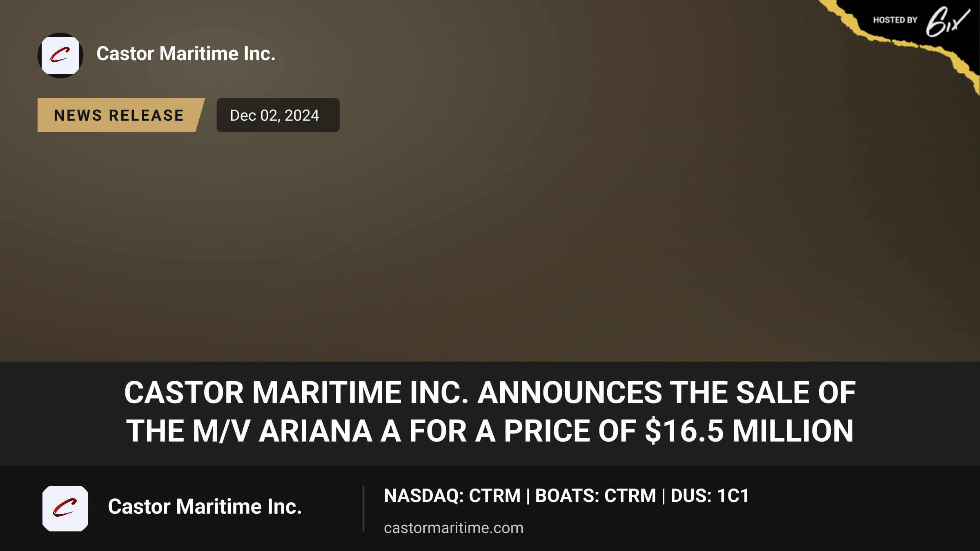Click the HOSTED BY label

895,20
